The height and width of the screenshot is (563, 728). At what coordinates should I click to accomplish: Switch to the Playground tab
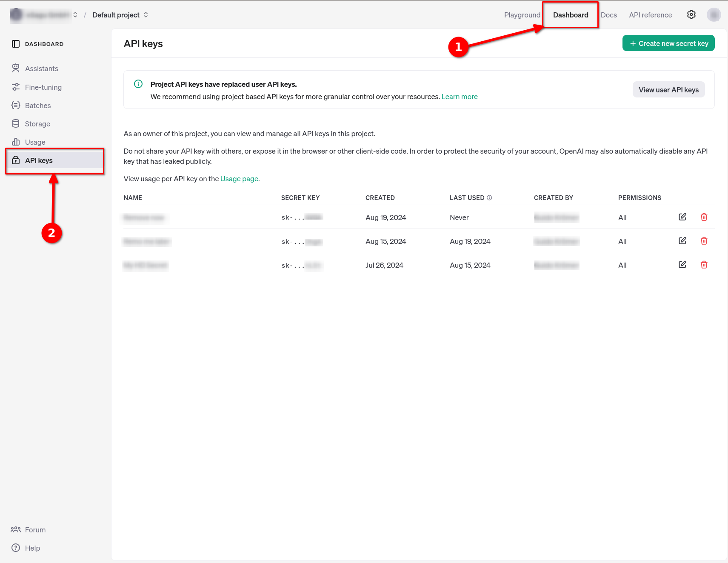coord(522,15)
